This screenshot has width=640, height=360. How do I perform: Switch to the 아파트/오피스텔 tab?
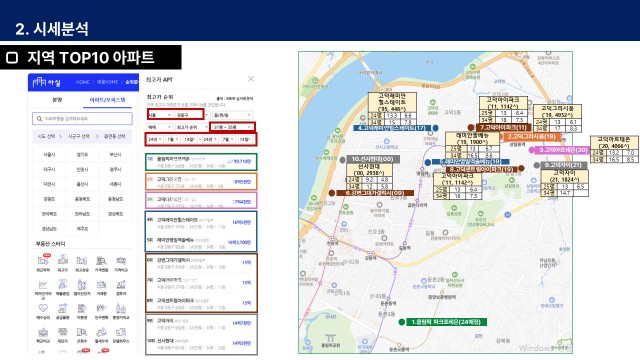pos(107,100)
